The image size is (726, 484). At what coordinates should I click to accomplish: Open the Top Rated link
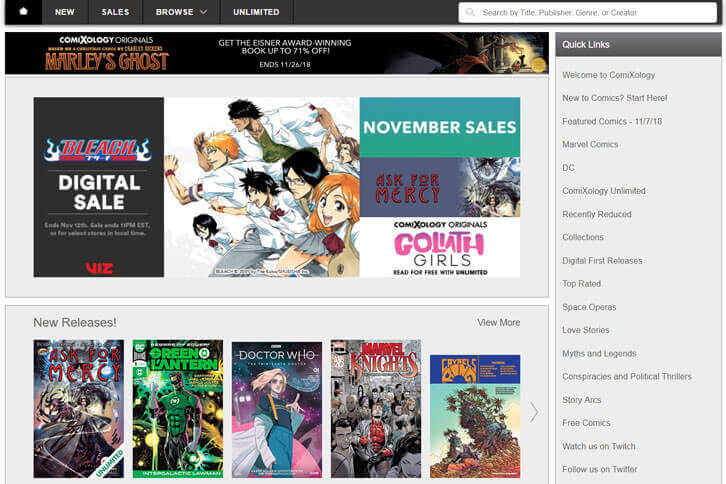tap(582, 283)
